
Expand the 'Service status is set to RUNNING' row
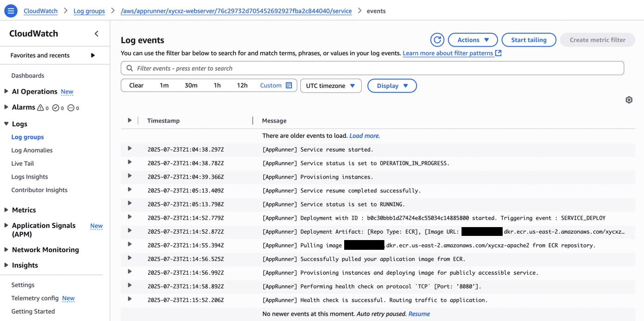pos(130,204)
